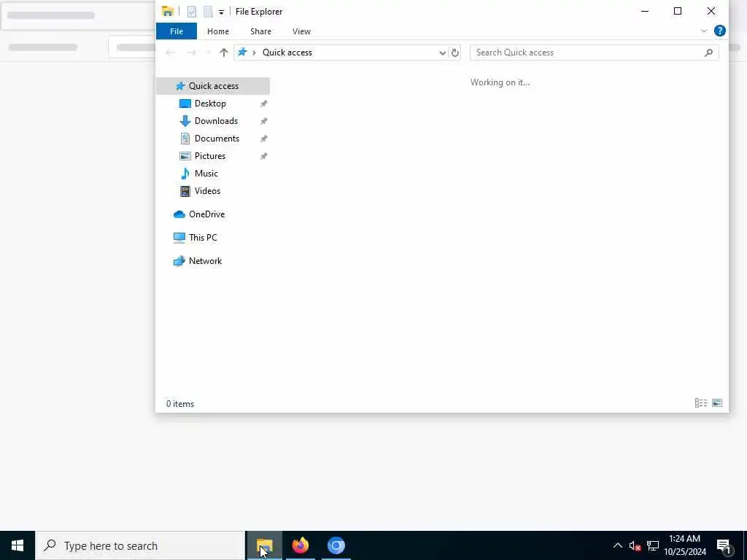Show hidden system tray icons
Image resolution: width=747 pixels, height=560 pixels.
[617, 545]
